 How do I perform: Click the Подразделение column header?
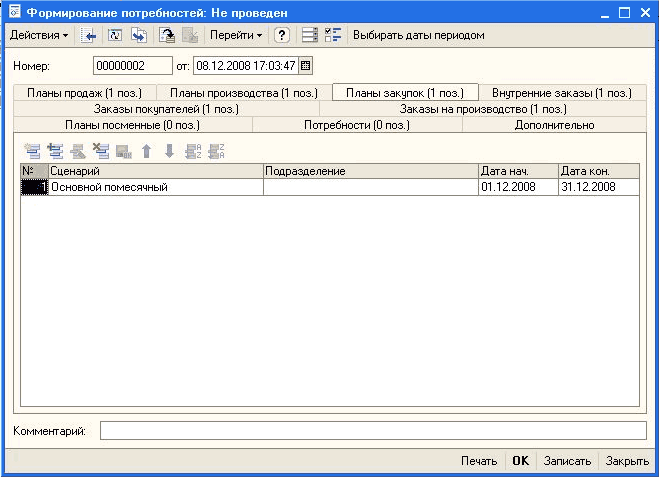point(371,171)
